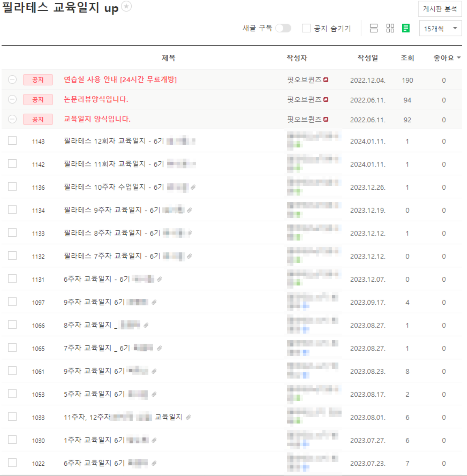Tick the checkbox for post 1136

[x=12, y=186]
